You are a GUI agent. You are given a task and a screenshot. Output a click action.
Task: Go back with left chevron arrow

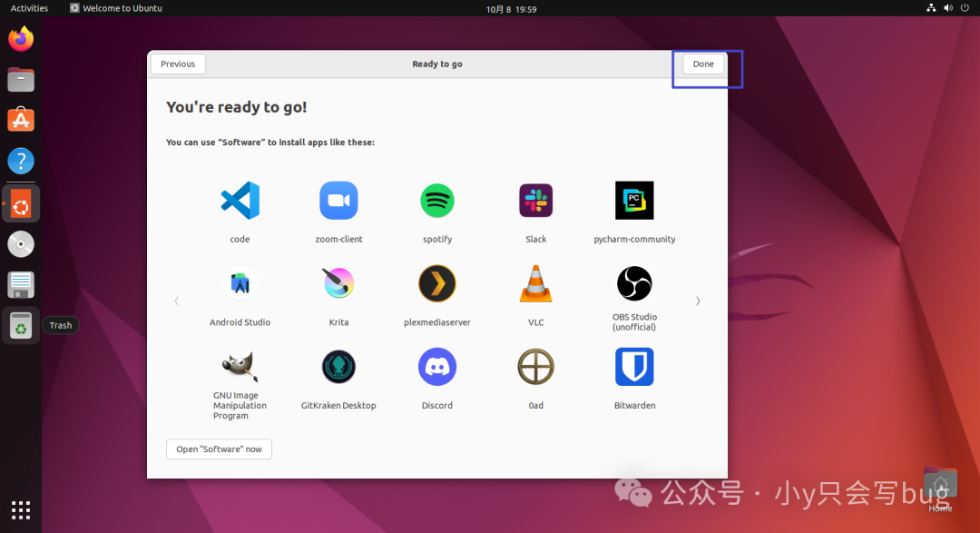[x=176, y=301]
